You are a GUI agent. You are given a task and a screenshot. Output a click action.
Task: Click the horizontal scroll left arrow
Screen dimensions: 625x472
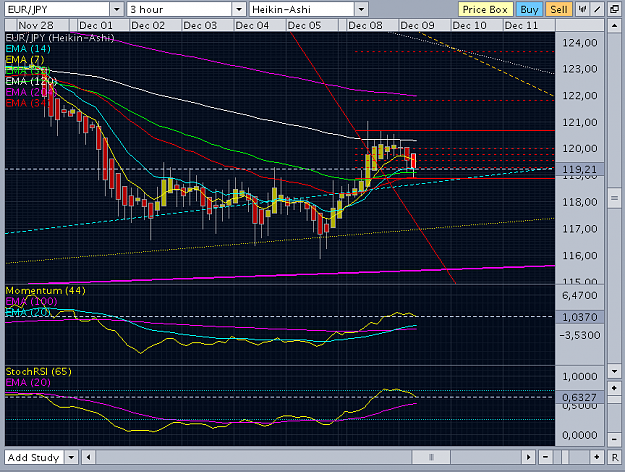click(x=88, y=457)
